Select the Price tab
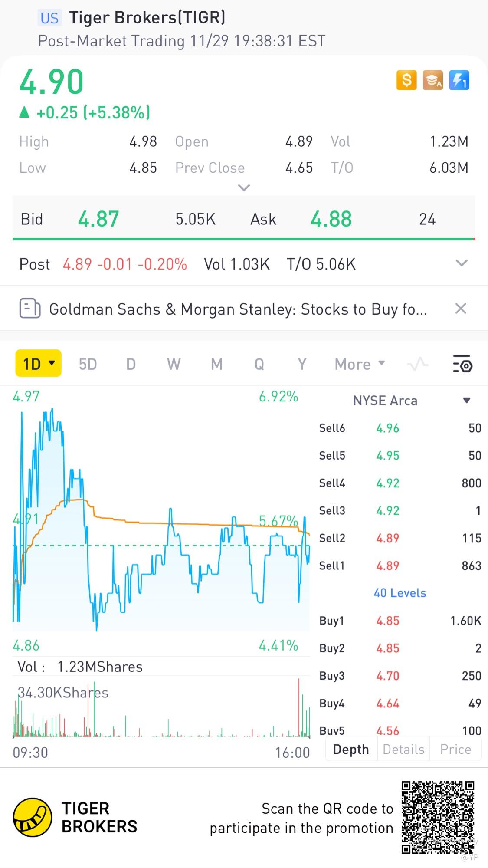 455,749
